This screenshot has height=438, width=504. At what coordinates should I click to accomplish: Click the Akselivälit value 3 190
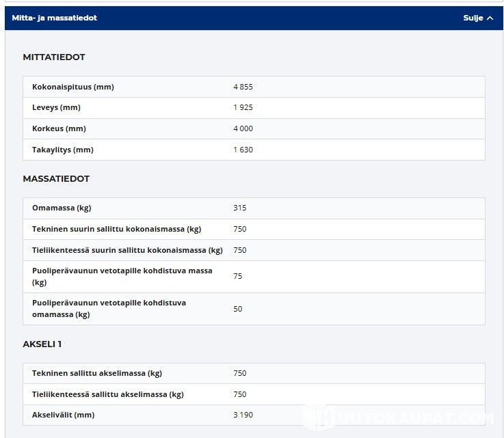coord(243,415)
